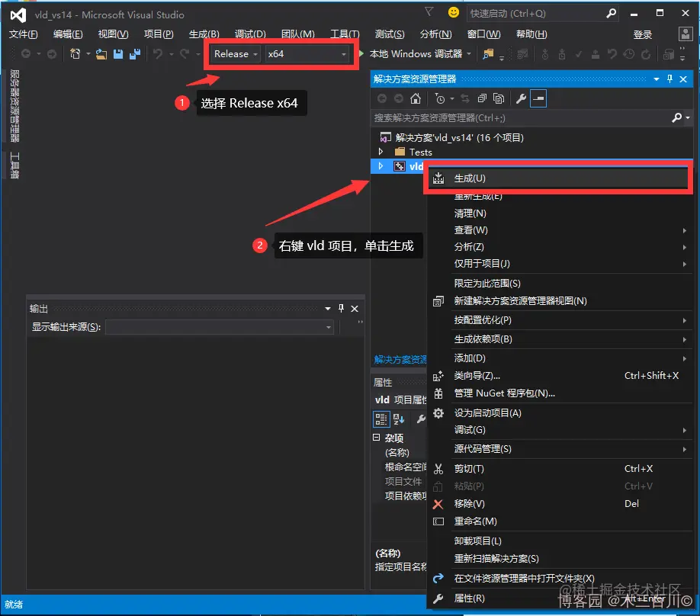The width and height of the screenshot is (700, 616).
Task: Close the Output panel
Action: [x=355, y=309]
